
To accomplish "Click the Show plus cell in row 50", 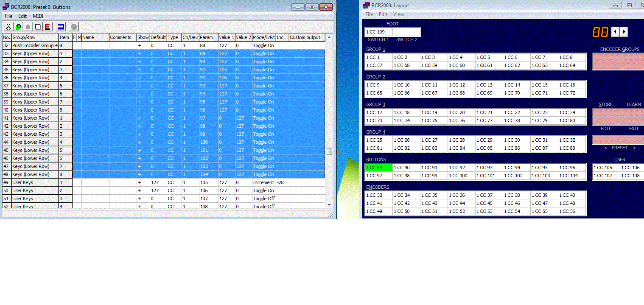I will pyautogui.click(x=143, y=190).
